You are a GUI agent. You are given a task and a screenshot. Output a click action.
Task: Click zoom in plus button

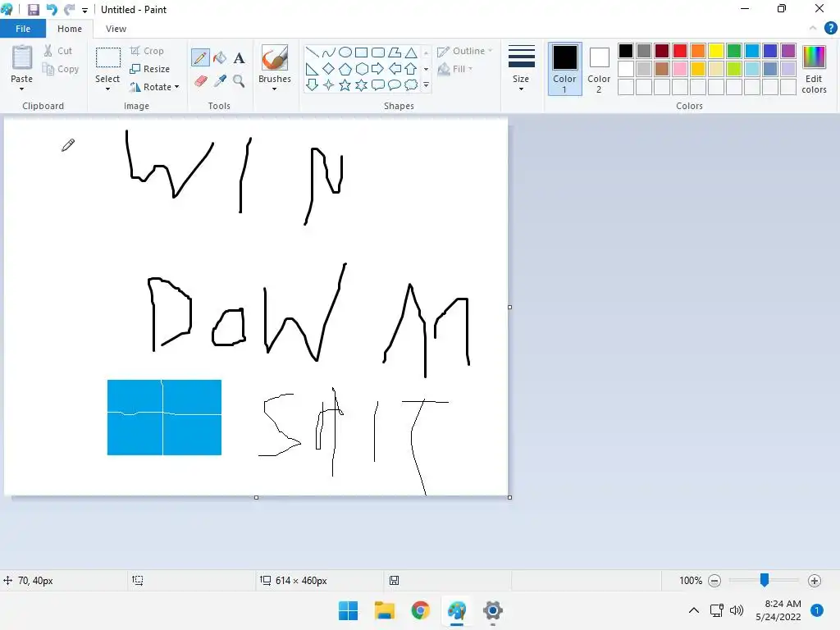click(x=815, y=581)
